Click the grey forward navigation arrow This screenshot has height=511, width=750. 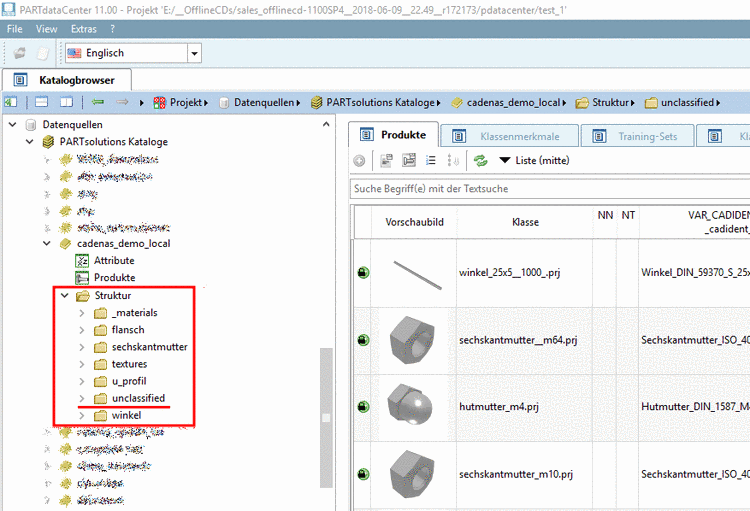pyautogui.click(x=122, y=102)
